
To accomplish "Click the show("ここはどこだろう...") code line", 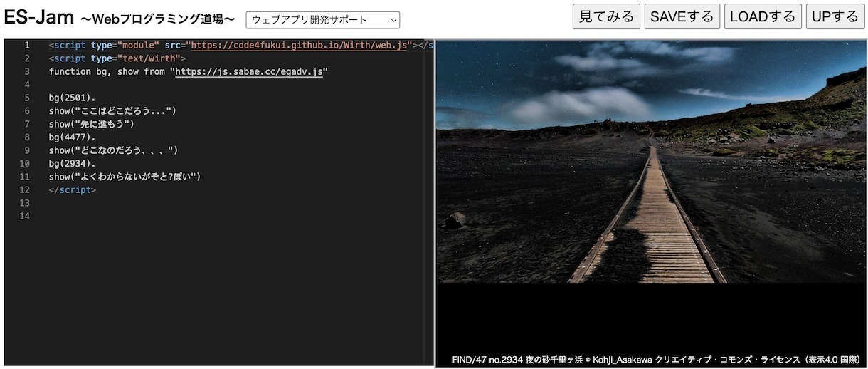I will [112, 111].
